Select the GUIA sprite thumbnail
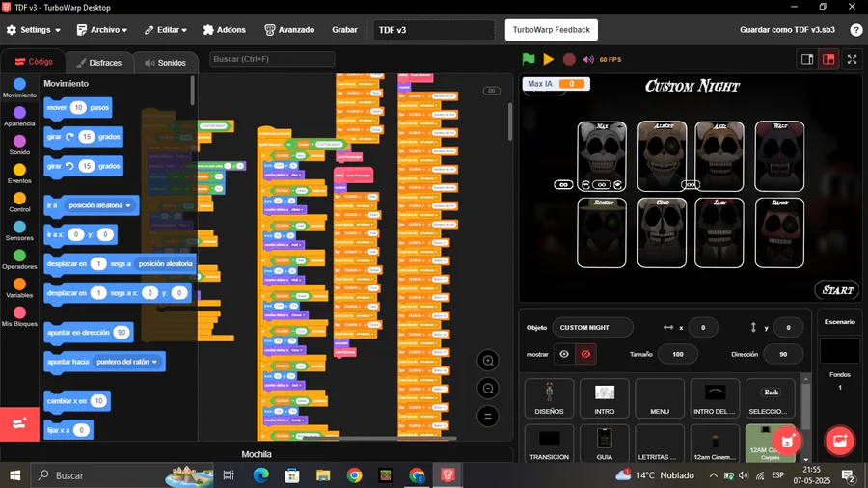868x488 pixels. (605, 444)
